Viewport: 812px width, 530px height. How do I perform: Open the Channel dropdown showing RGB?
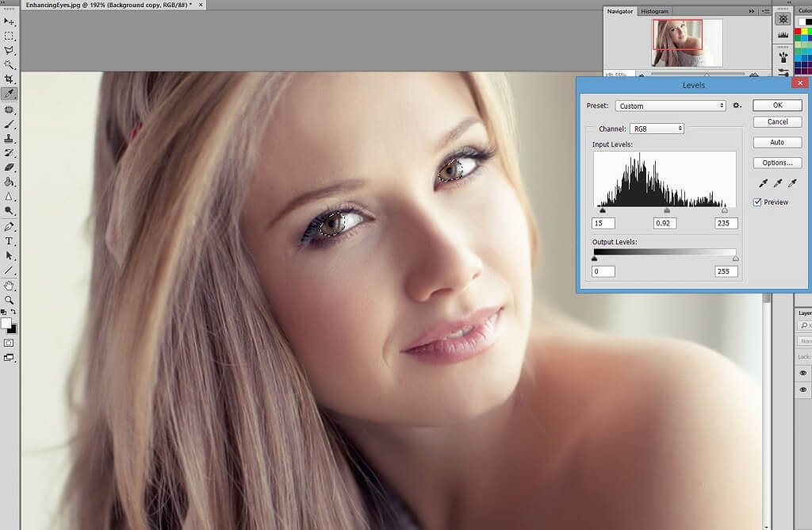[x=657, y=129]
